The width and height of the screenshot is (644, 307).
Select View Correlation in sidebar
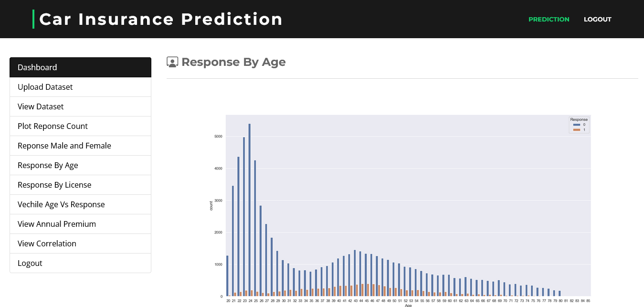pos(80,243)
